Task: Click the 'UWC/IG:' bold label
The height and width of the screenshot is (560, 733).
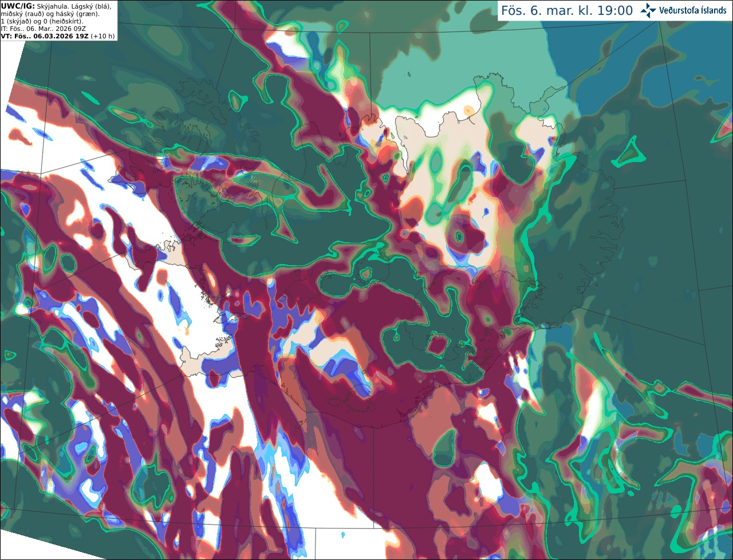Action: (18, 6)
